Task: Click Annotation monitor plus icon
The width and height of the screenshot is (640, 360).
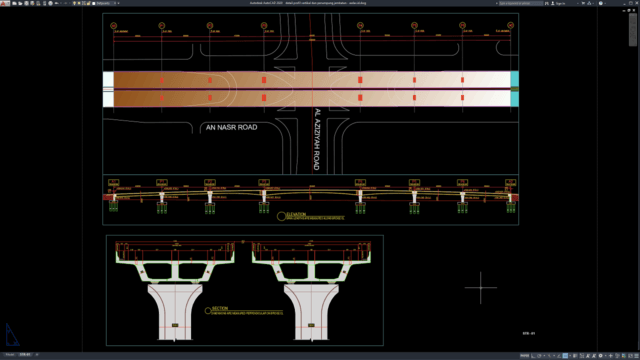Action: pyautogui.click(x=611, y=356)
